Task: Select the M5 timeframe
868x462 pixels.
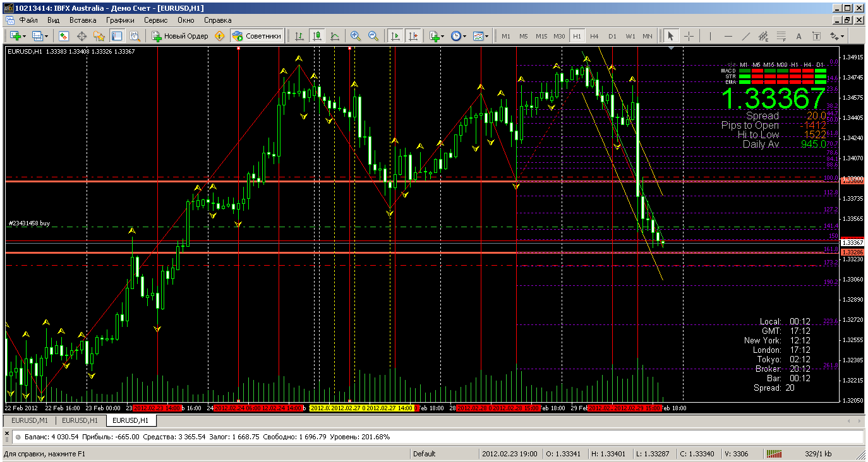Action: [524, 36]
